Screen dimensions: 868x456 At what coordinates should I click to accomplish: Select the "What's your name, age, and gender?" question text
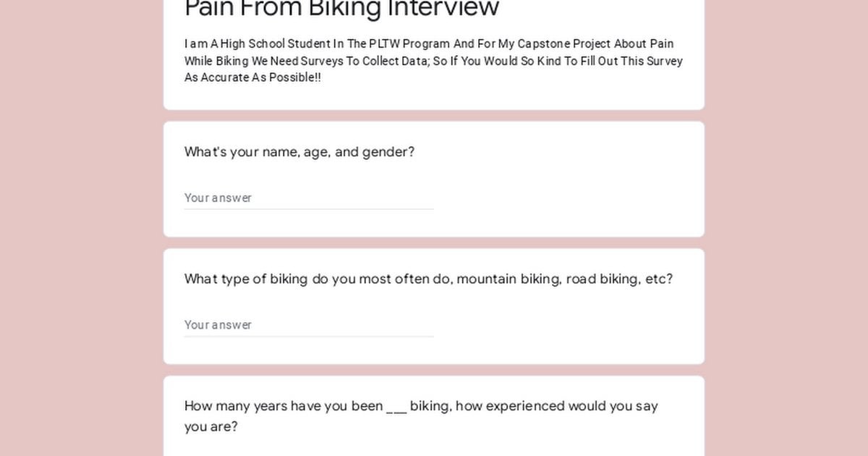tap(299, 152)
